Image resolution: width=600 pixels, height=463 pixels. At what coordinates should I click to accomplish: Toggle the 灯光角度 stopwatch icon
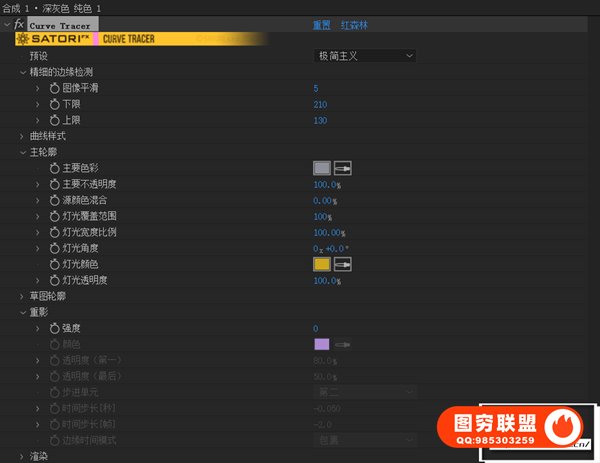[55, 248]
